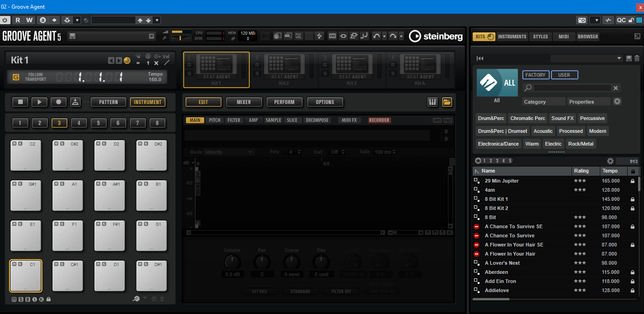Switch to the DECOMPOSE subtab

[x=317, y=120]
